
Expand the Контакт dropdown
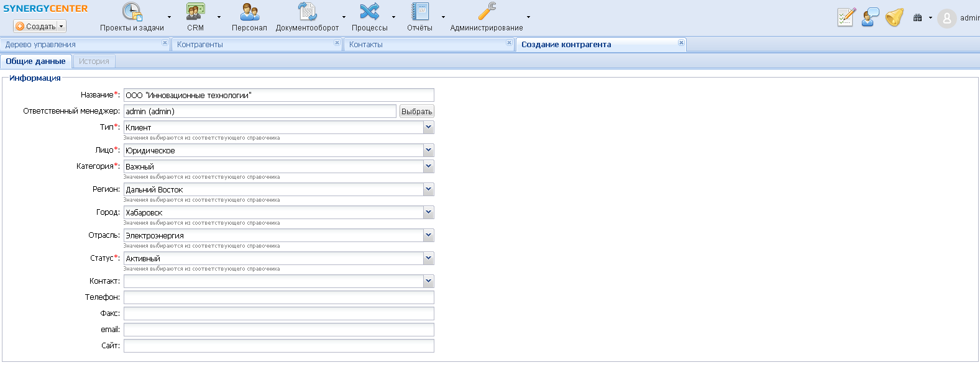pyautogui.click(x=428, y=281)
